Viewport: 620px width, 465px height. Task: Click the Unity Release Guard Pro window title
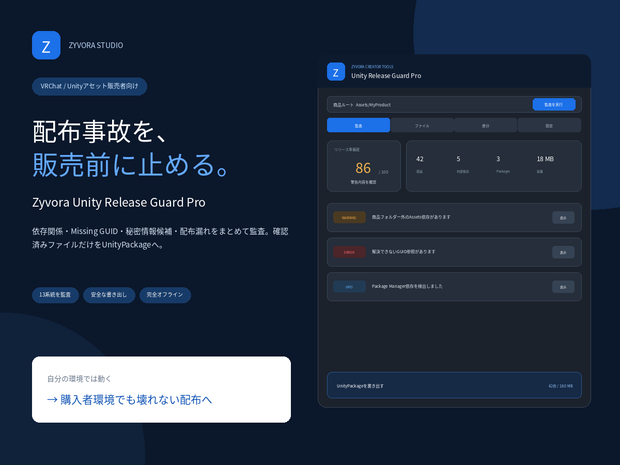(x=386, y=76)
